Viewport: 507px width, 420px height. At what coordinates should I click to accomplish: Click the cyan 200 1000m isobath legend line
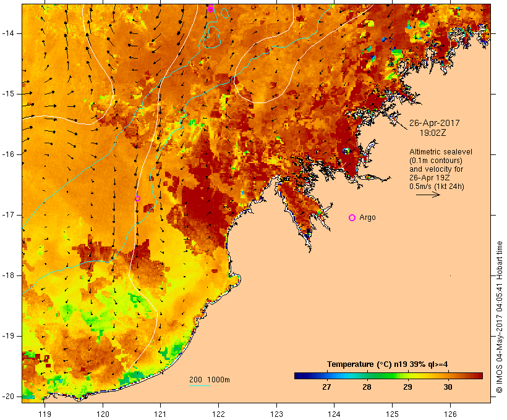tap(200, 385)
